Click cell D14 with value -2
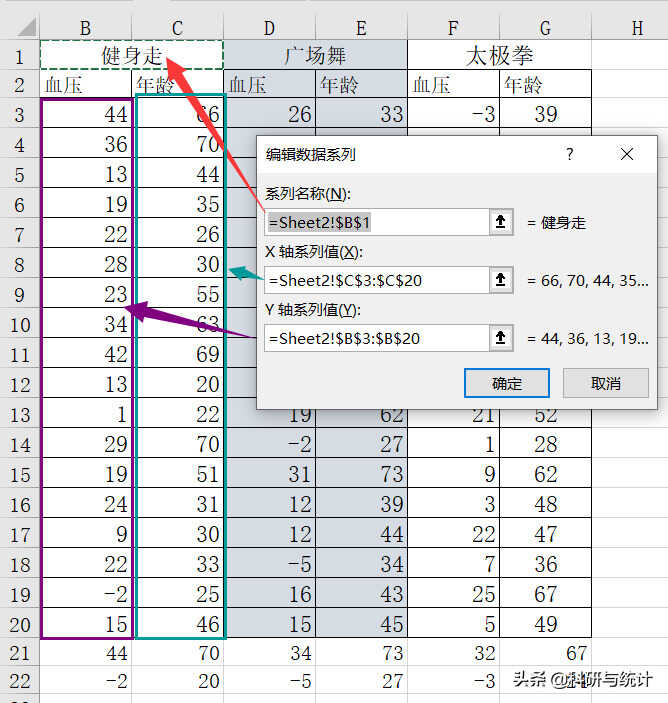The width and height of the screenshot is (668, 703). (269, 444)
